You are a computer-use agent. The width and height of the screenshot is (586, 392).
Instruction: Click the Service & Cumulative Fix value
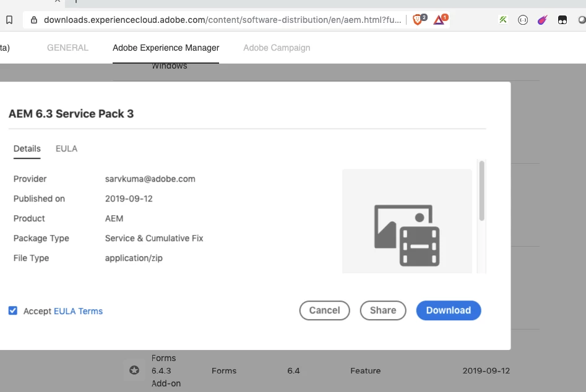[154, 238]
